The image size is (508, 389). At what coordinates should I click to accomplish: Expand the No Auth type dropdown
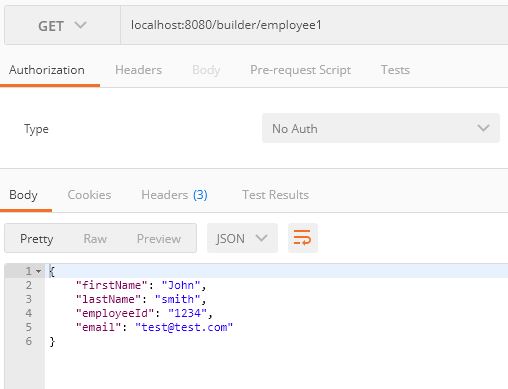point(381,128)
